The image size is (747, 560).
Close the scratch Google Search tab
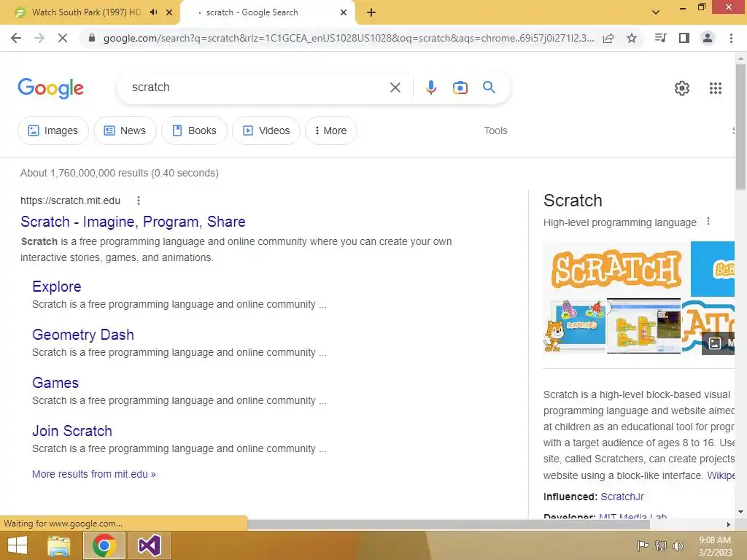click(x=344, y=12)
